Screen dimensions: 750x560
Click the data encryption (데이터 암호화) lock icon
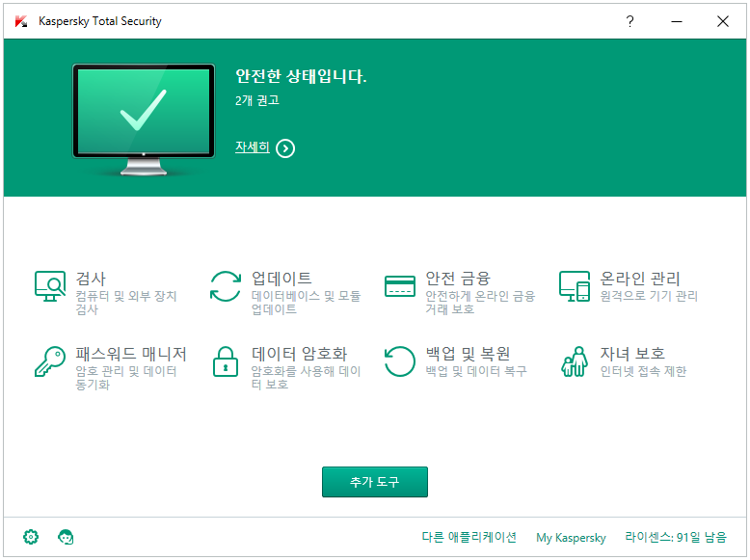pyautogui.click(x=226, y=361)
